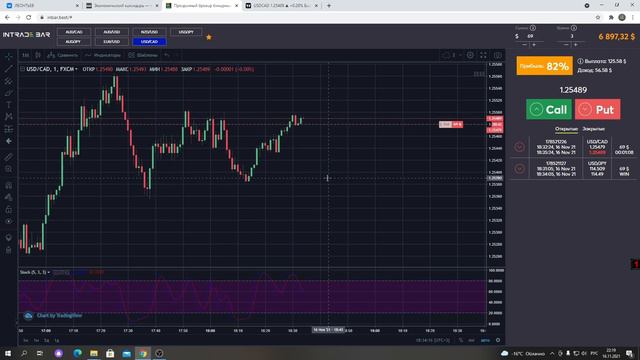This screenshot has height=360, width=640.
Task: Undo last chart action
Action: (x=167, y=55)
